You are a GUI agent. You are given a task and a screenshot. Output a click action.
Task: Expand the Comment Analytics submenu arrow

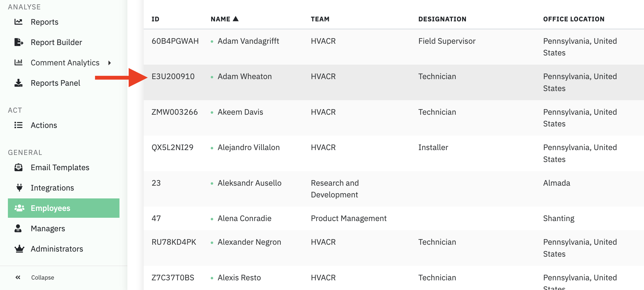(x=110, y=63)
